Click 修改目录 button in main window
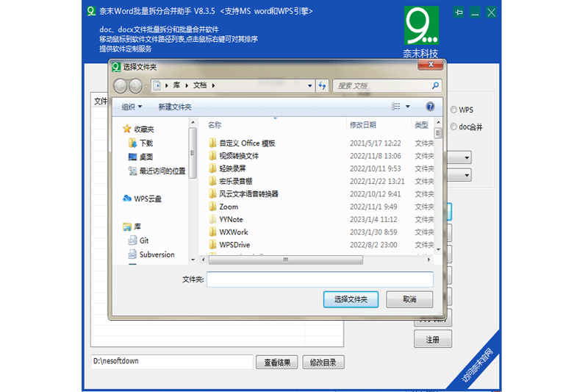 click(323, 363)
